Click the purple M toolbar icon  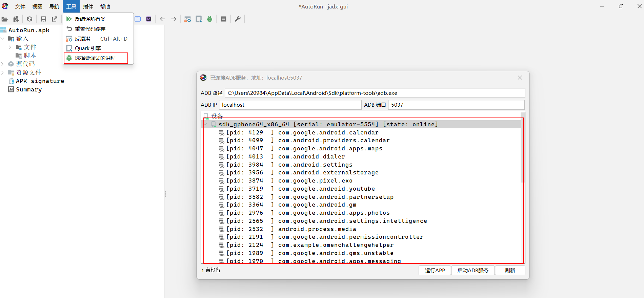(x=148, y=19)
